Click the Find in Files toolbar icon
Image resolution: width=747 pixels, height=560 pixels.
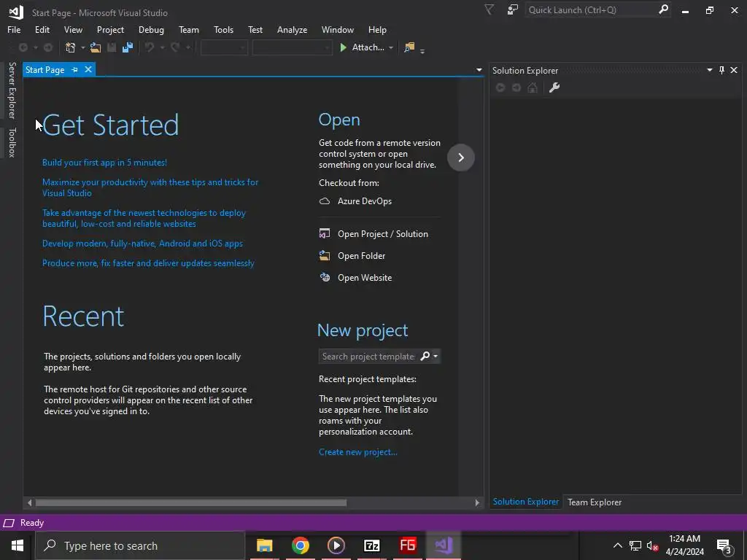coord(409,47)
